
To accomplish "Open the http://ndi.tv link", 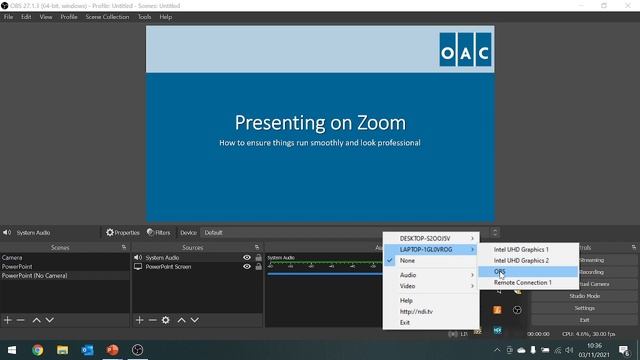I will pos(431,311).
